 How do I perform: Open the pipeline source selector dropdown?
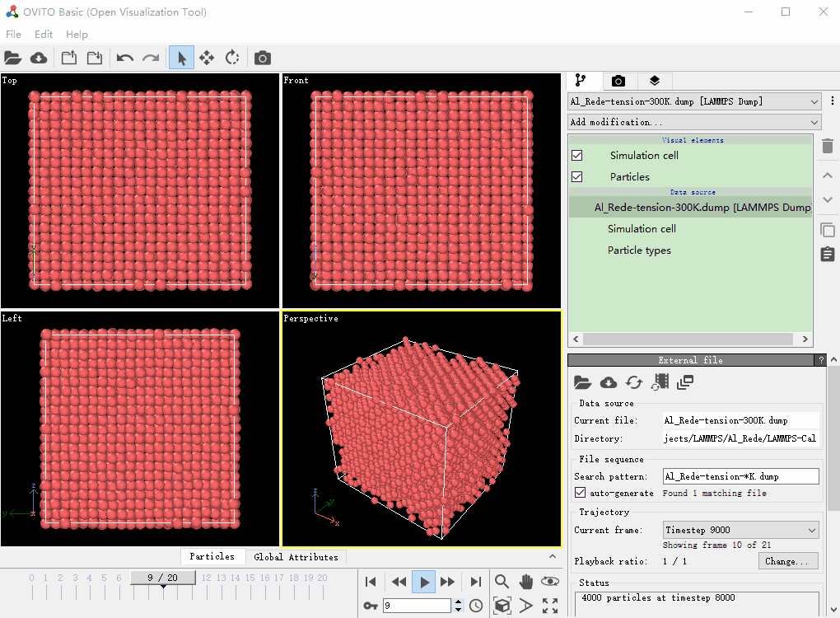tap(694, 101)
